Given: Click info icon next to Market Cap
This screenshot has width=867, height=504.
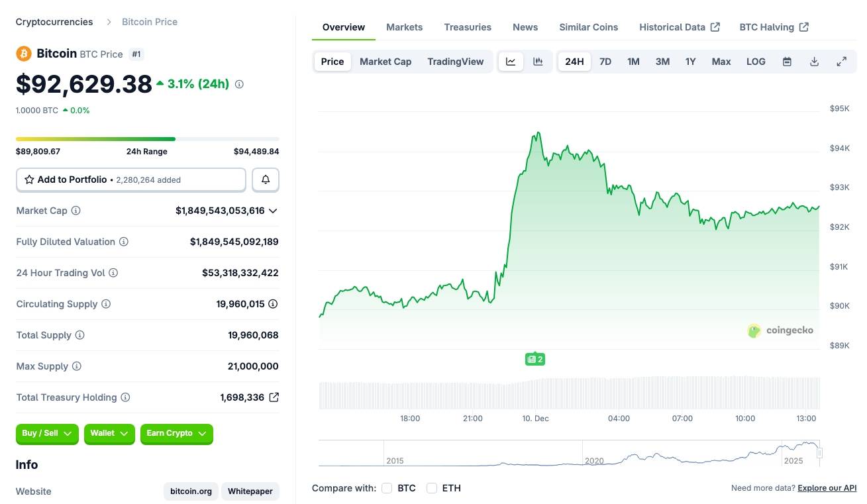Looking at the screenshot, I should coord(76,211).
